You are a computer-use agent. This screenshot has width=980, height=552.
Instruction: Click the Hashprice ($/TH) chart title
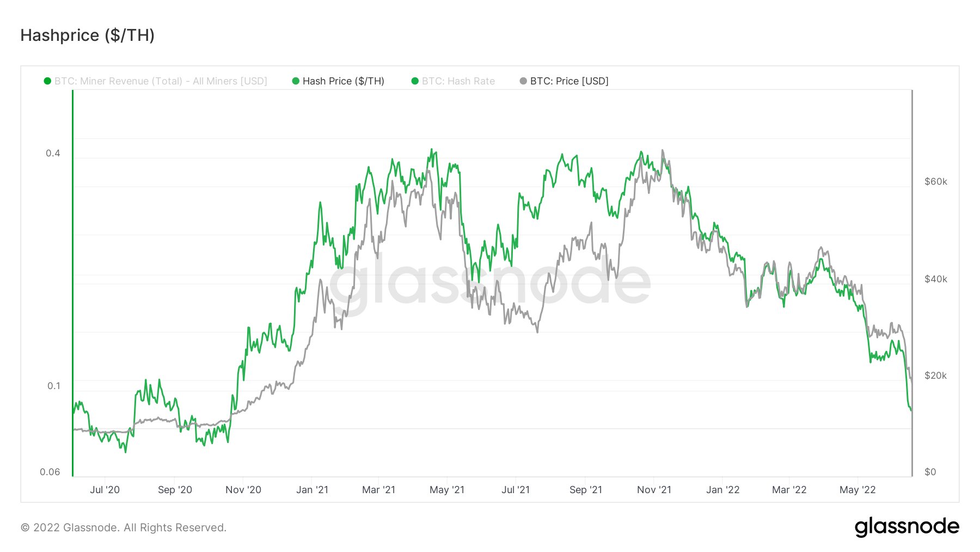[88, 35]
